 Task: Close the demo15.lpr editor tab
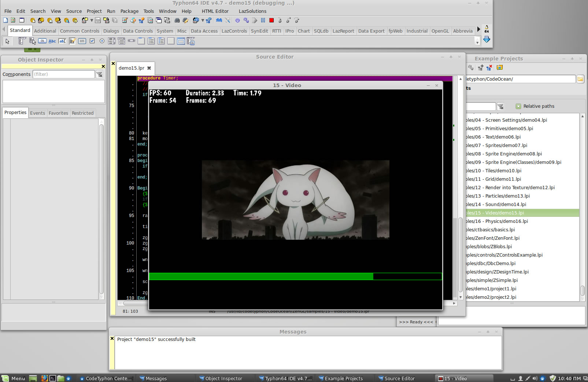click(149, 68)
